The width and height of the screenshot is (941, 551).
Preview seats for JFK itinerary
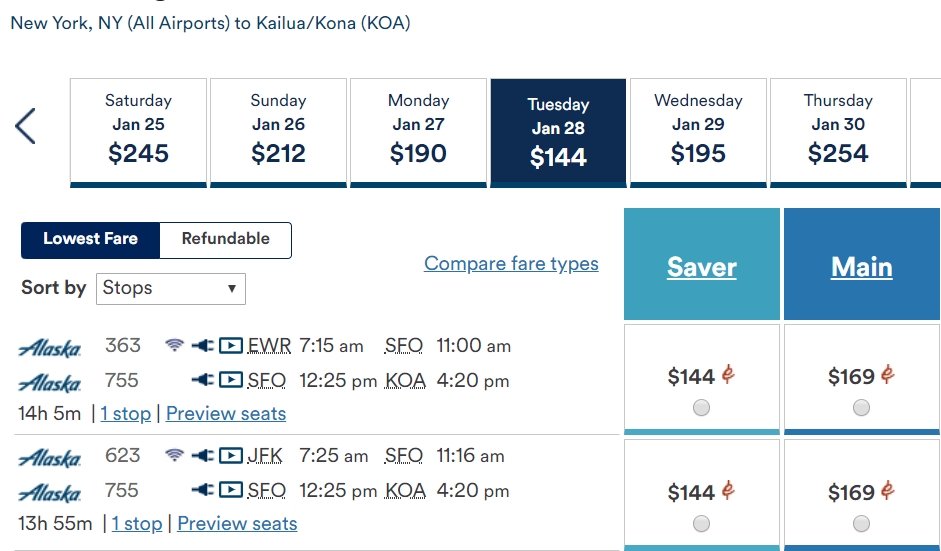[237, 523]
